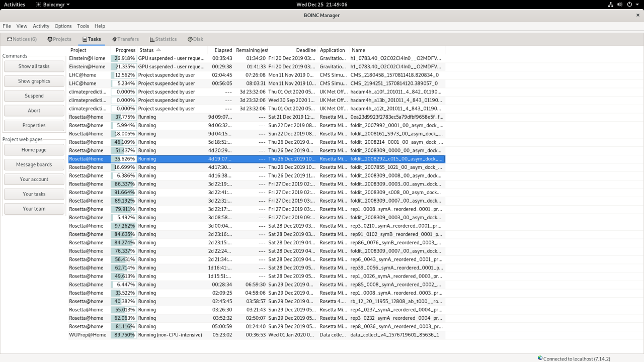Open the Your account page
644x362 pixels.
pyautogui.click(x=34, y=179)
